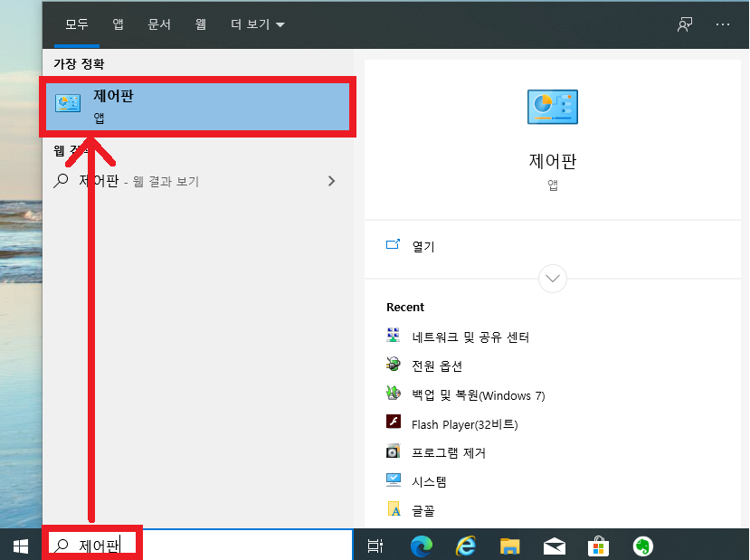Switch to the 웹 search tab

pos(201,24)
